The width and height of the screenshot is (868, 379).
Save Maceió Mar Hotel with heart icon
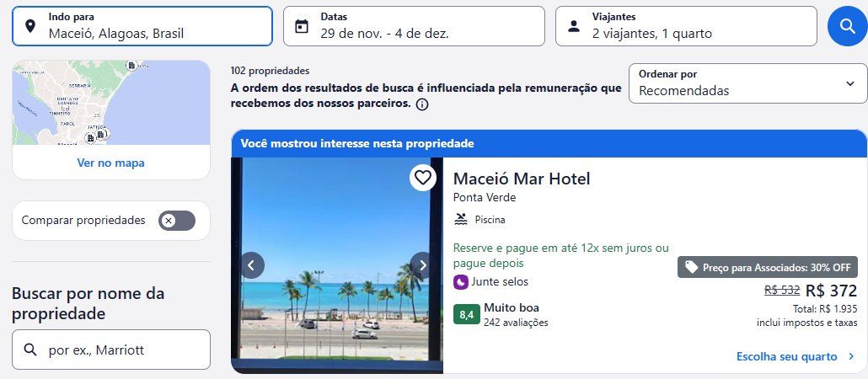pyautogui.click(x=423, y=178)
